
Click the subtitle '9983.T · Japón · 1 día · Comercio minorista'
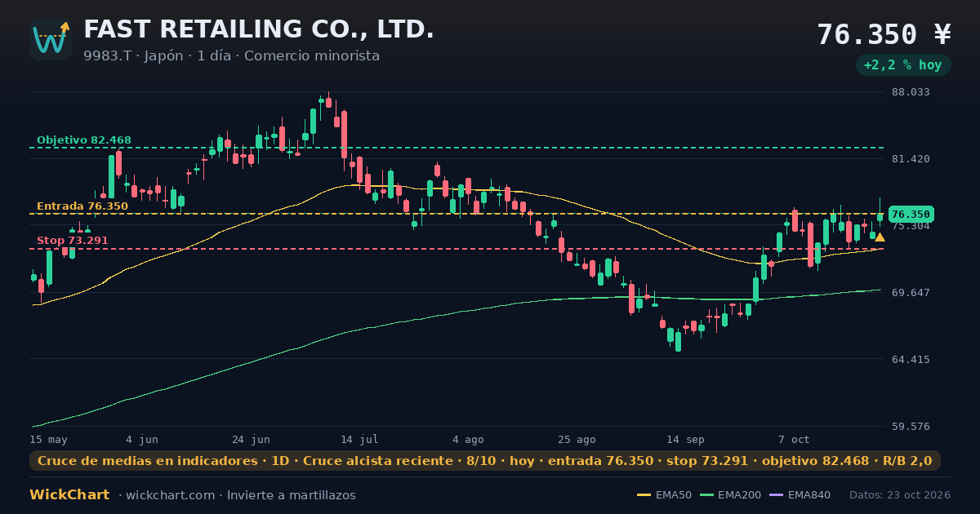[231, 55]
